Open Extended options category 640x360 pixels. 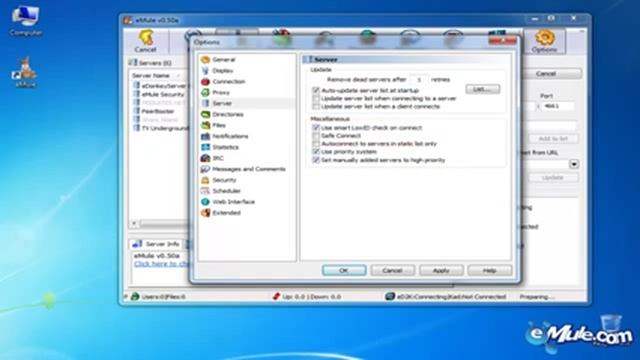click(x=226, y=213)
